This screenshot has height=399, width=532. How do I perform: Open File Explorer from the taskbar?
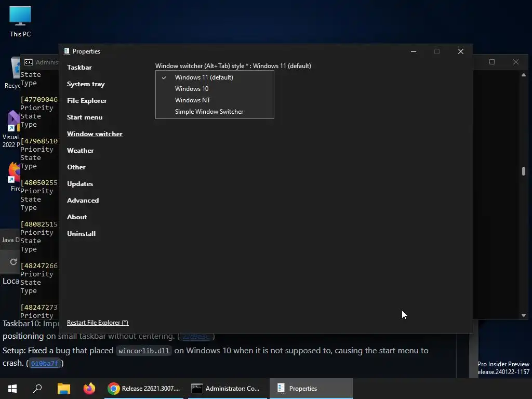tap(64, 389)
